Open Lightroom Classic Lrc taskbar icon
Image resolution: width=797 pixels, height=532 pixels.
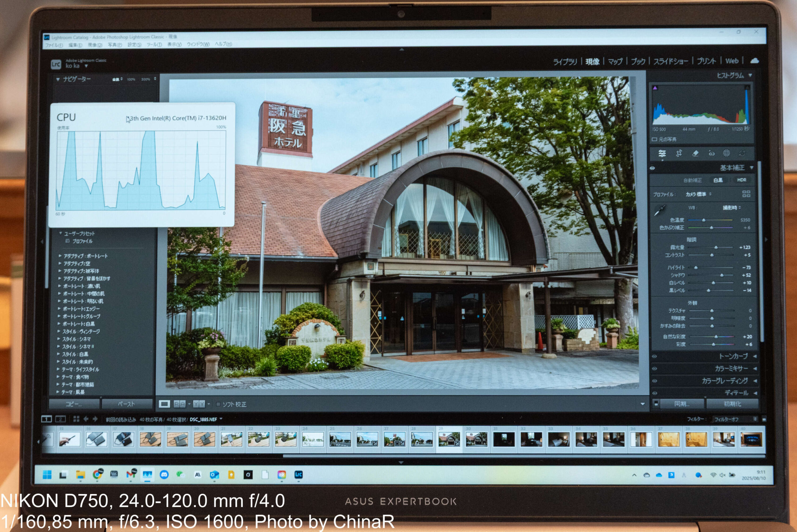click(x=298, y=475)
